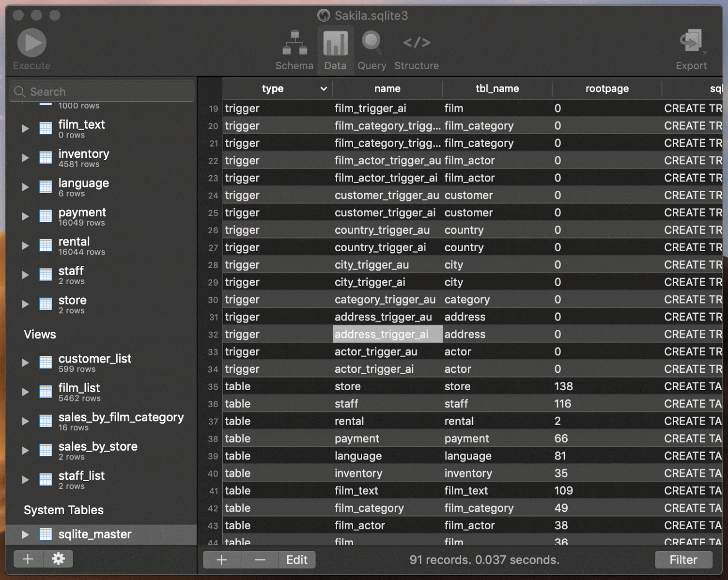Open the type column dropdown
Viewport: 728px width, 580px height.
(x=323, y=89)
